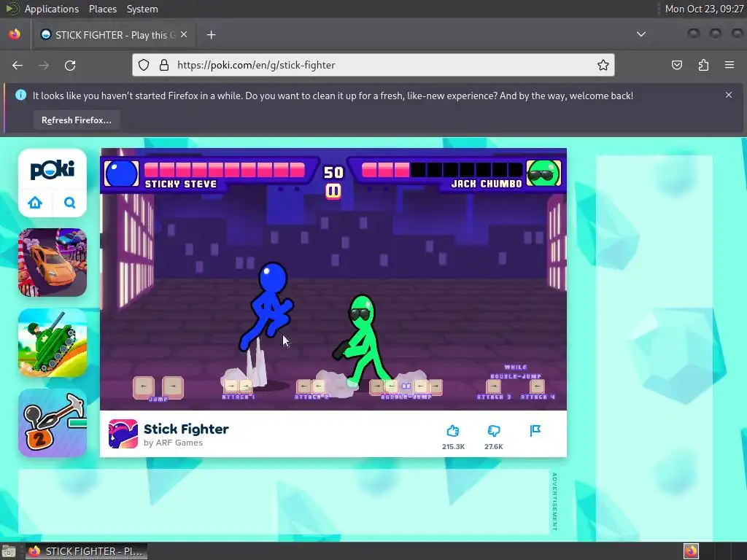The image size is (747, 560).
Task: Open the green tank game thumbnail
Action: tap(53, 343)
